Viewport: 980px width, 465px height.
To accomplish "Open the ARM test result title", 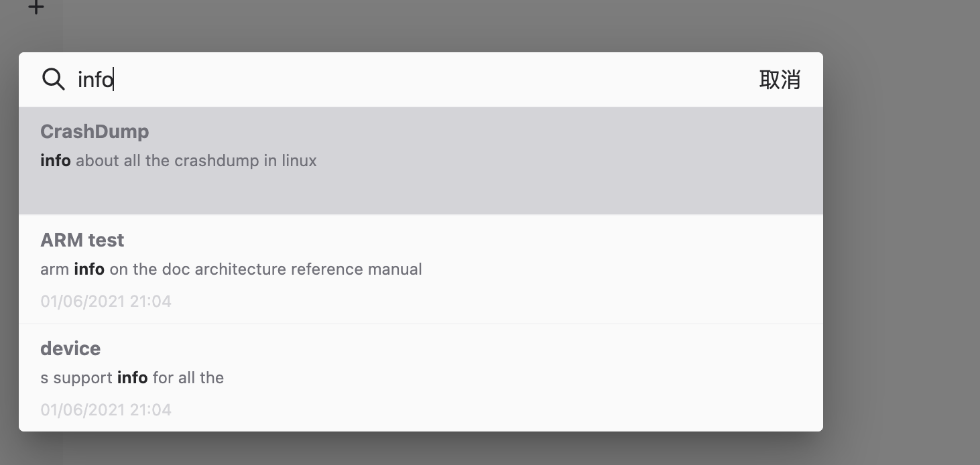I will (x=82, y=240).
